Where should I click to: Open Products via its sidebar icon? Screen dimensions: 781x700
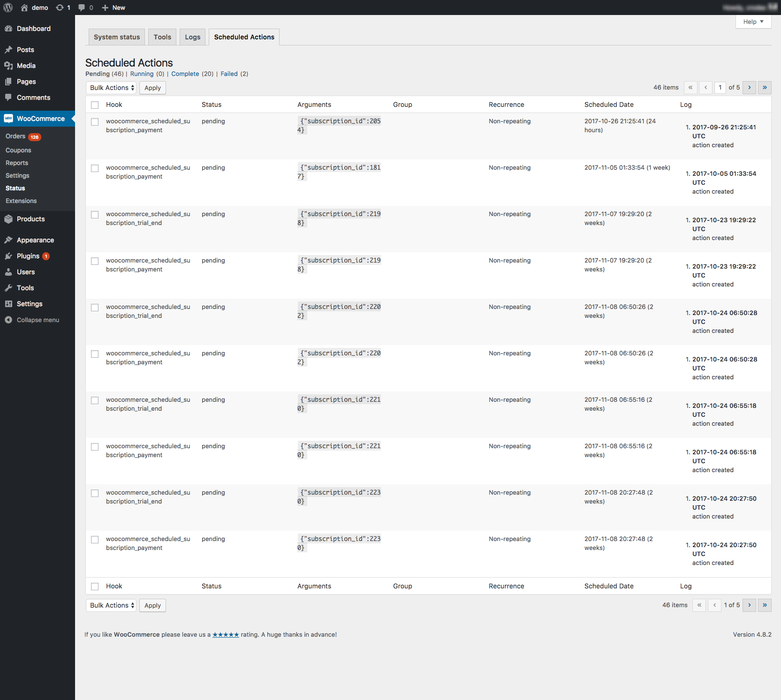(8, 219)
